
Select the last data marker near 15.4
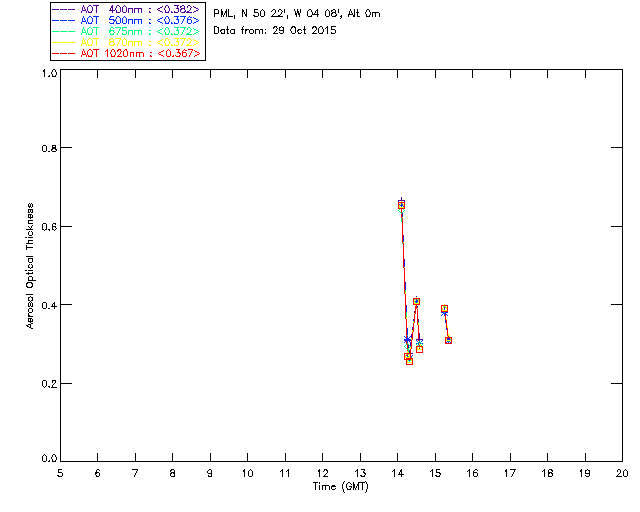pos(448,340)
